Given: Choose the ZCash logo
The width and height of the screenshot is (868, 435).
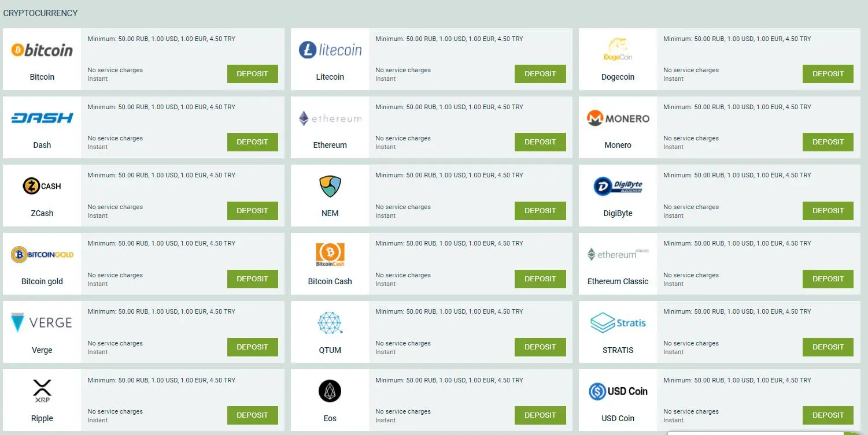Looking at the screenshot, I should coord(42,186).
